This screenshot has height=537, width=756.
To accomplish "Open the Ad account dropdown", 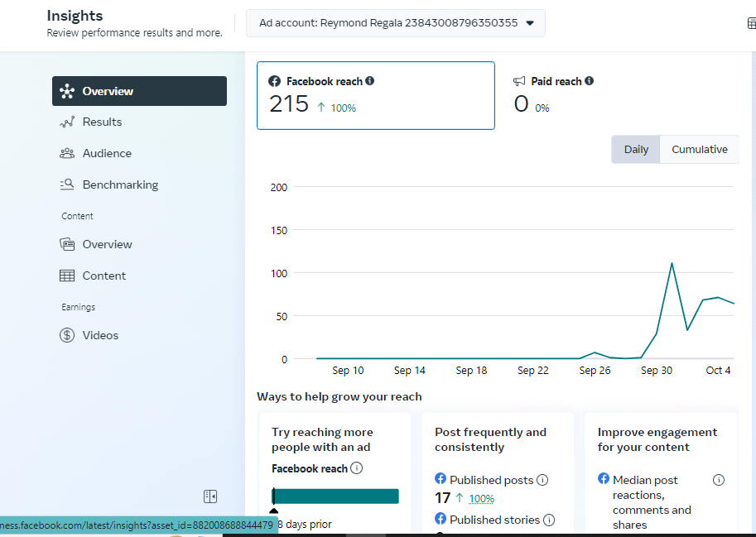I will [396, 23].
